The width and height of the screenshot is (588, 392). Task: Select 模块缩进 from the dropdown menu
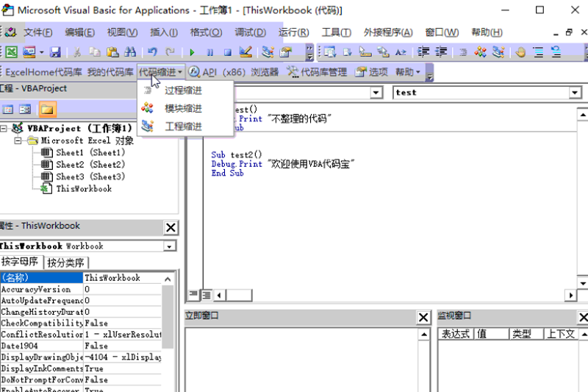(186, 108)
